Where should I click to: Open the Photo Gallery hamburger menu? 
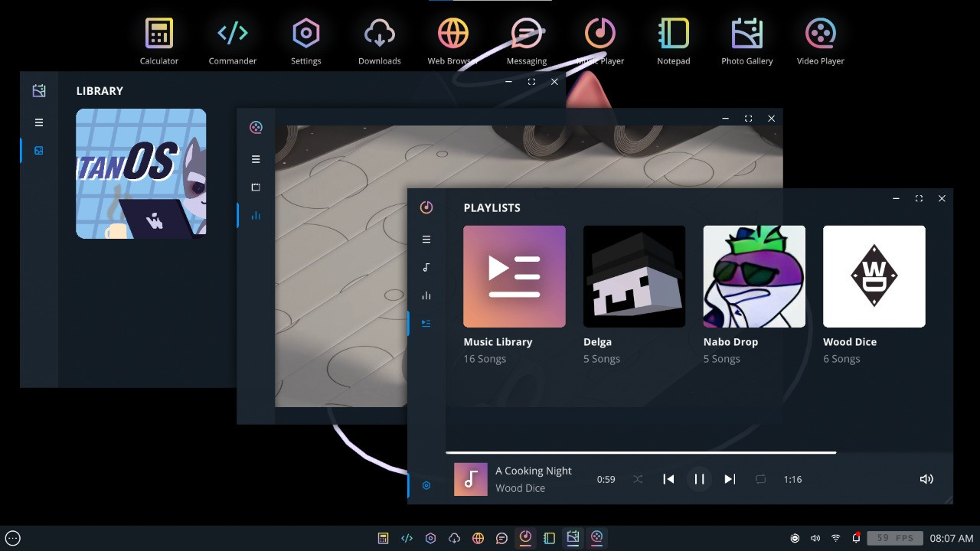[38, 122]
